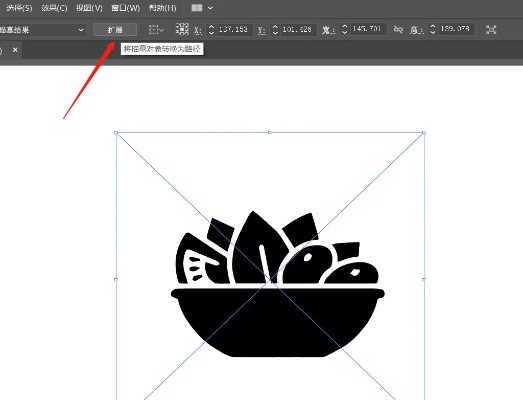
Task: Open the 效果(C) menu
Action: click(x=54, y=8)
